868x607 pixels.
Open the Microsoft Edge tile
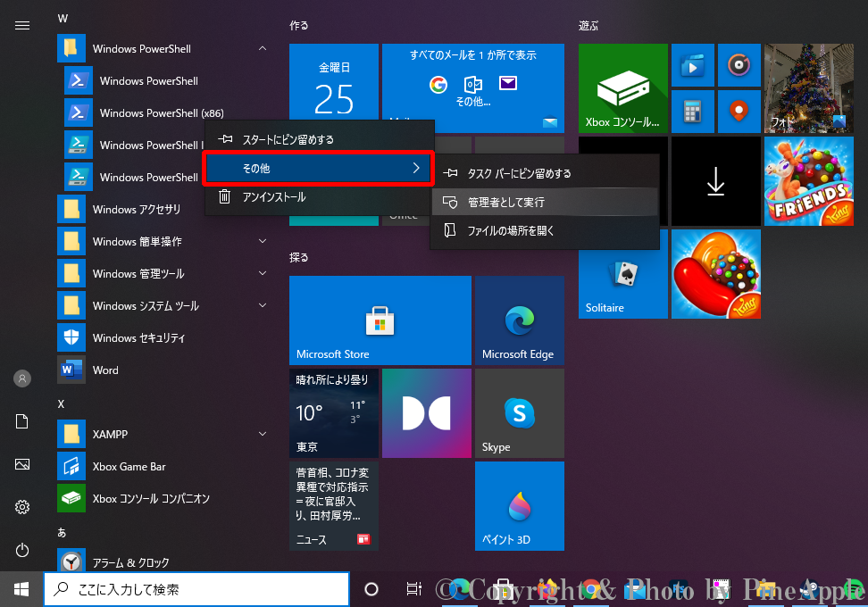click(519, 320)
